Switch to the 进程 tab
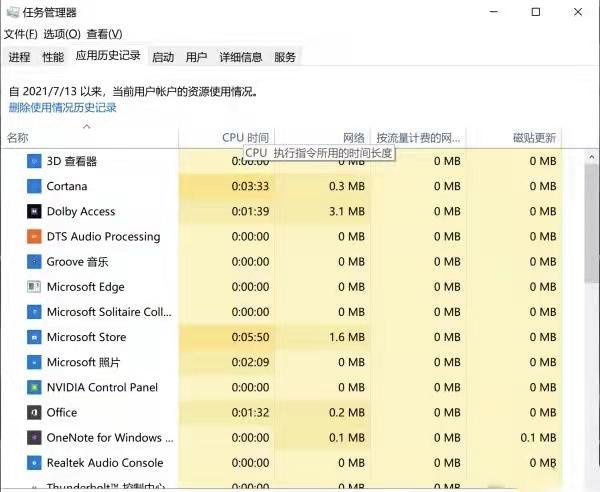Viewport: 600px width, 492px height. (x=19, y=57)
